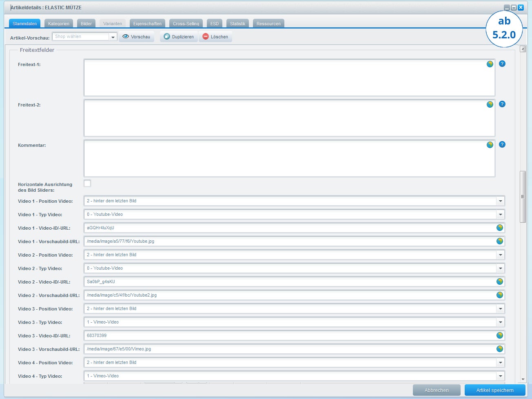Open the Ressourcen tab
Image resolution: width=532 pixels, height=399 pixels.
tap(268, 24)
